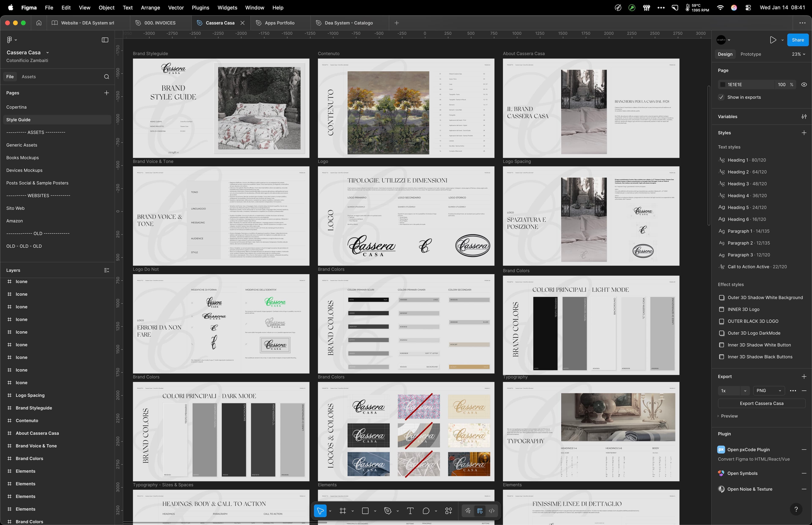The height and width of the screenshot is (525, 812).
Task: Open the zoom level 23% dropdown
Action: 798,54
